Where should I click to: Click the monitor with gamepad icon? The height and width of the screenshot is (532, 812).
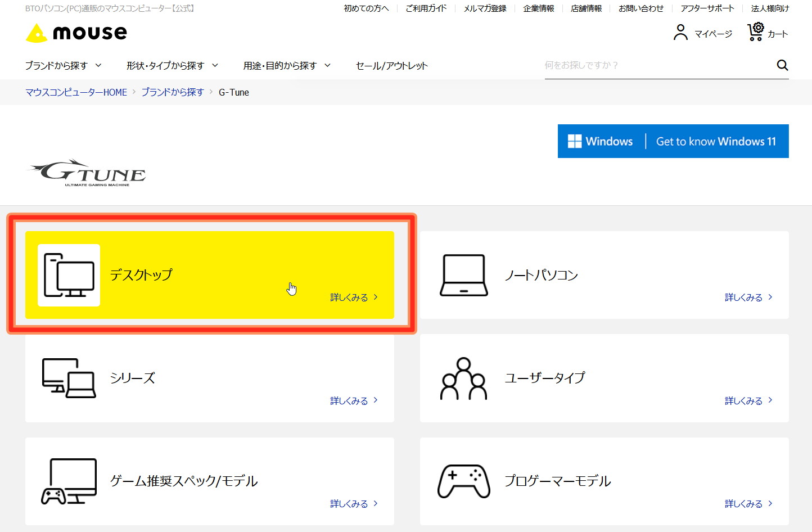(69, 481)
